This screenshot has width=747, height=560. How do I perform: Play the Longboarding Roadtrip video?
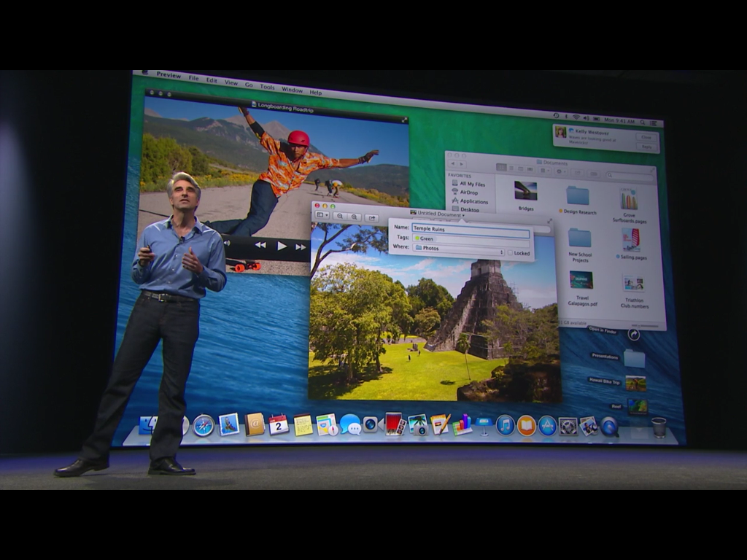pos(282,246)
